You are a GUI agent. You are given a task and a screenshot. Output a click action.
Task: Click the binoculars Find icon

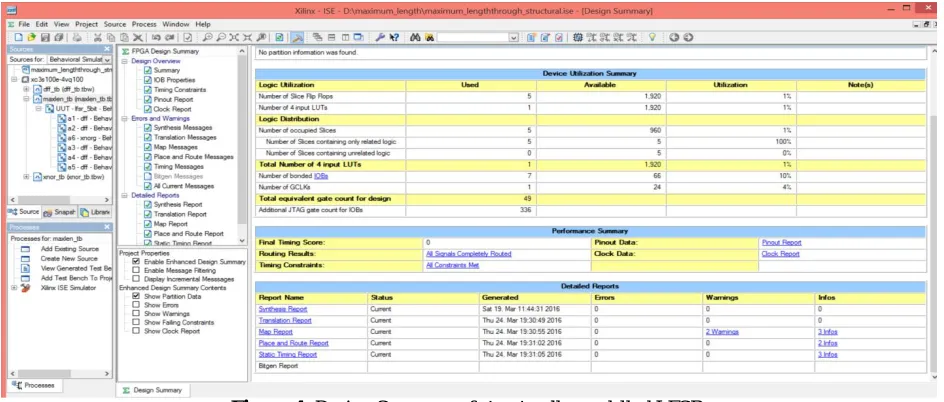[415, 37]
